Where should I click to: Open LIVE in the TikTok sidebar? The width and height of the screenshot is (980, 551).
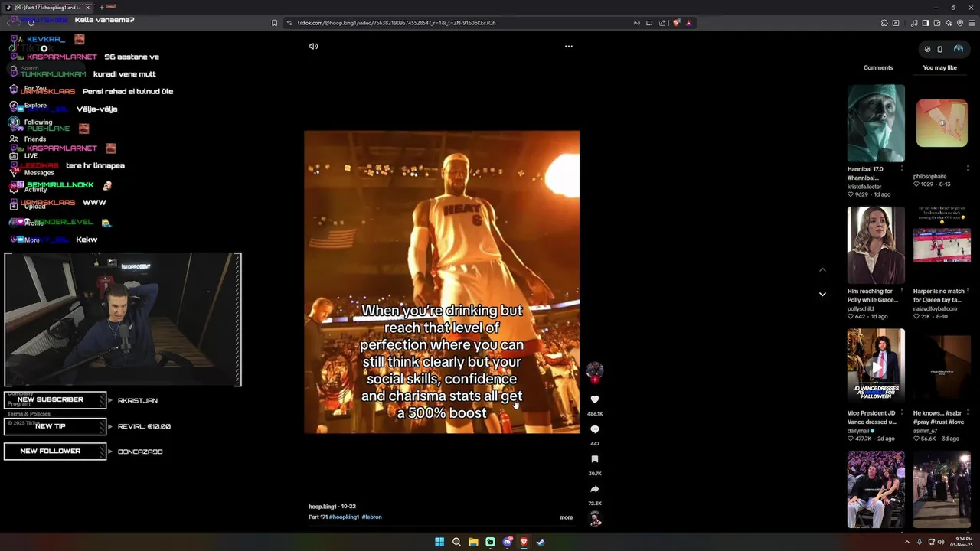pyautogui.click(x=31, y=156)
